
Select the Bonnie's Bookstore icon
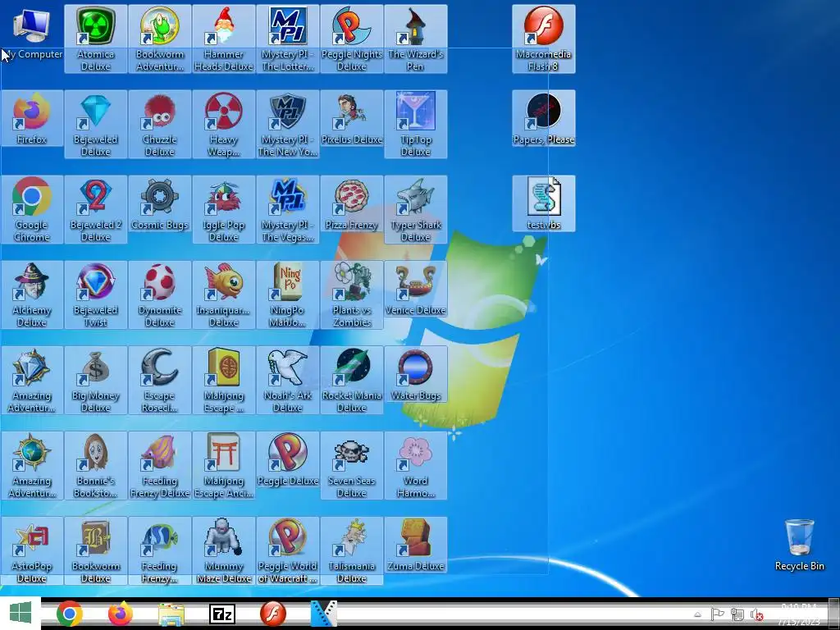[95, 465]
